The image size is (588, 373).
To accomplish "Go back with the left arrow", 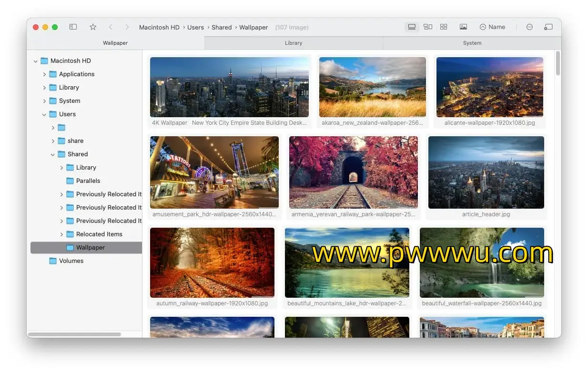I will pyautogui.click(x=111, y=27).
